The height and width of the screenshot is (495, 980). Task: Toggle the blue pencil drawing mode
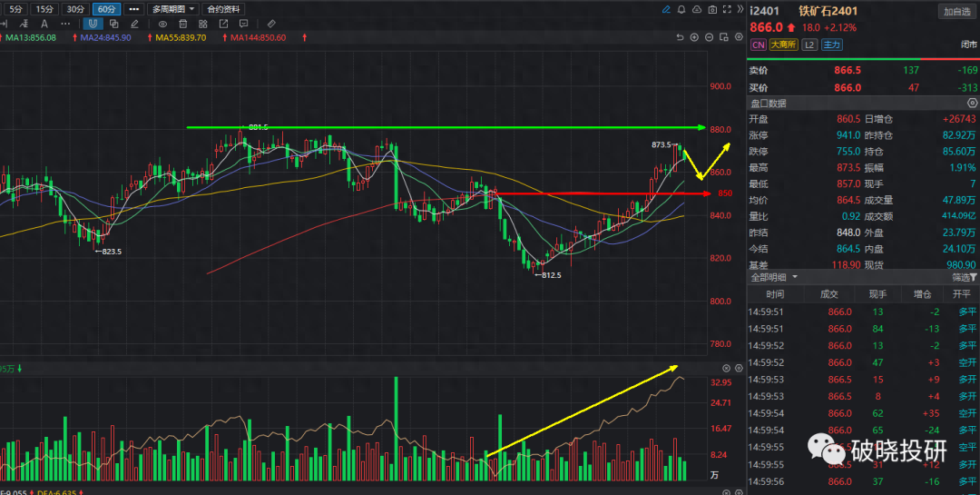667,9
